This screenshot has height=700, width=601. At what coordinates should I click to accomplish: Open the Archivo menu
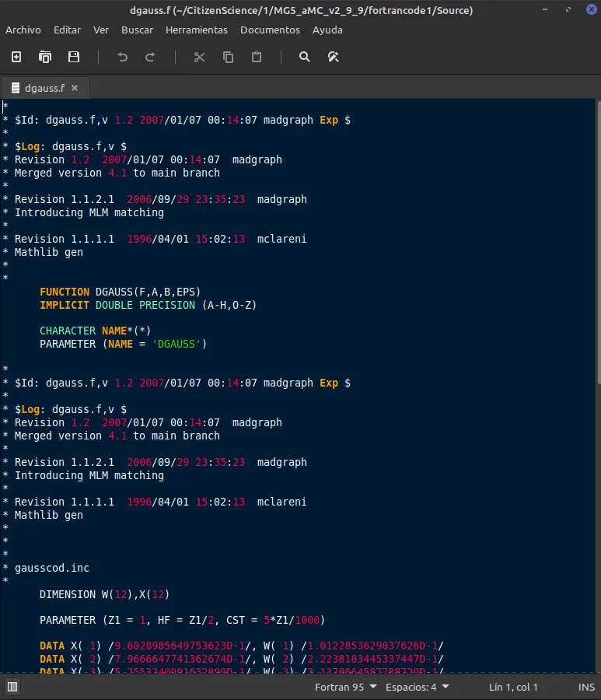[x=23, y=30]
